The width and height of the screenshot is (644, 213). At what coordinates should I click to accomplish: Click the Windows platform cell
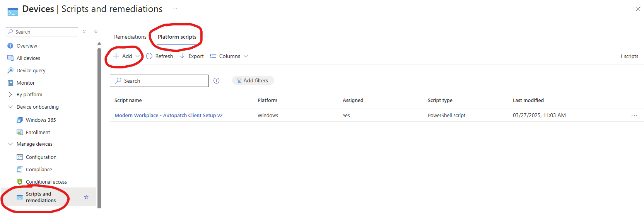pos(268,115)
